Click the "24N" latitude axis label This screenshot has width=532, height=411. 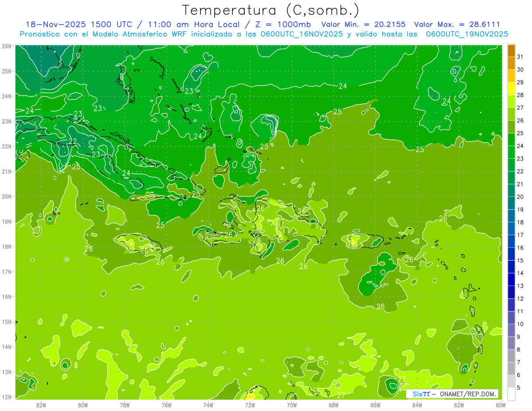click(x=7, y=96)
